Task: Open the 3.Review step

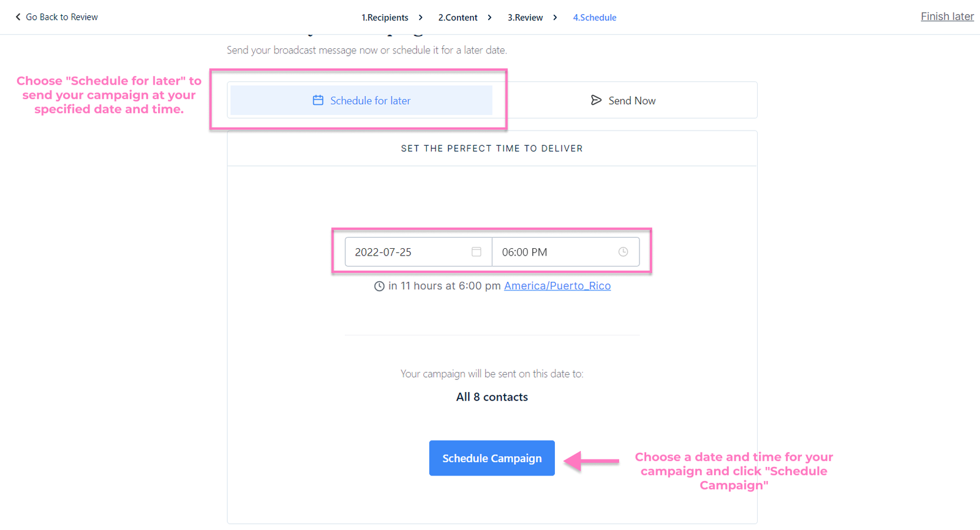Action: coord(525,18)
